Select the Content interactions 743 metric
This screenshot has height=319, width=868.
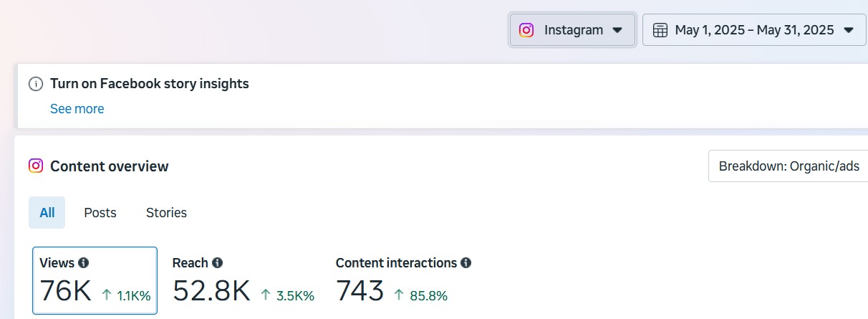tap(403, 280)
